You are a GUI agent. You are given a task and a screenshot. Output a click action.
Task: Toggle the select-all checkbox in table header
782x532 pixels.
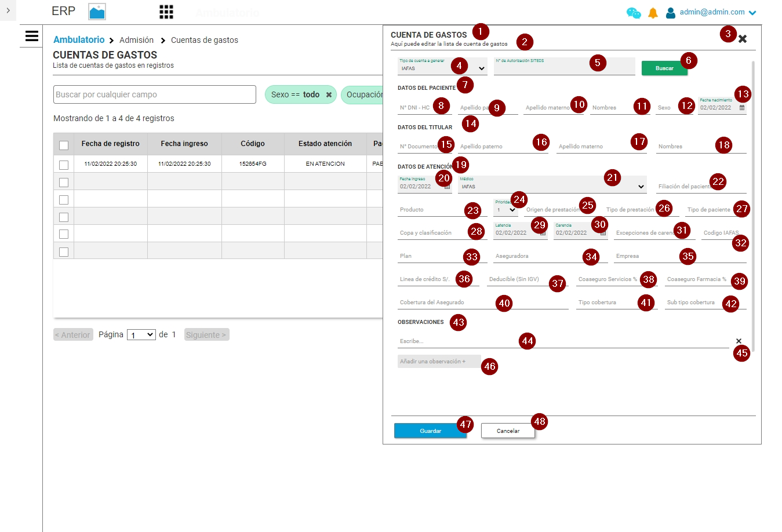(64, 145)
